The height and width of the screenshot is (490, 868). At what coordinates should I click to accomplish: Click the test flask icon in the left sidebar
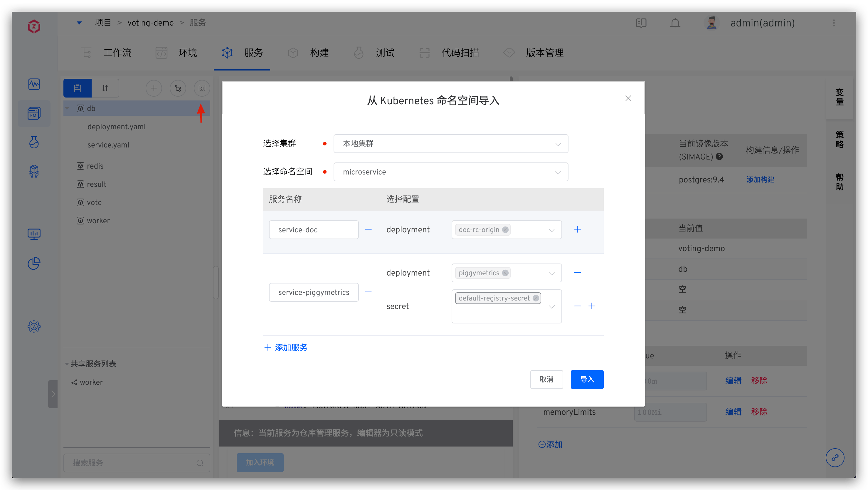pyautogui.click(x=34, y=142)
